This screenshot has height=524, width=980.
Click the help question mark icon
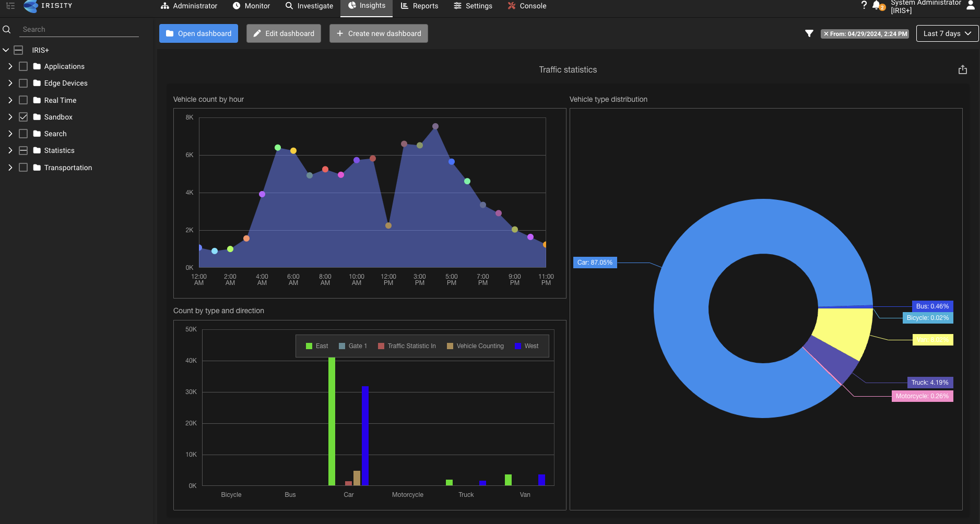864,4
